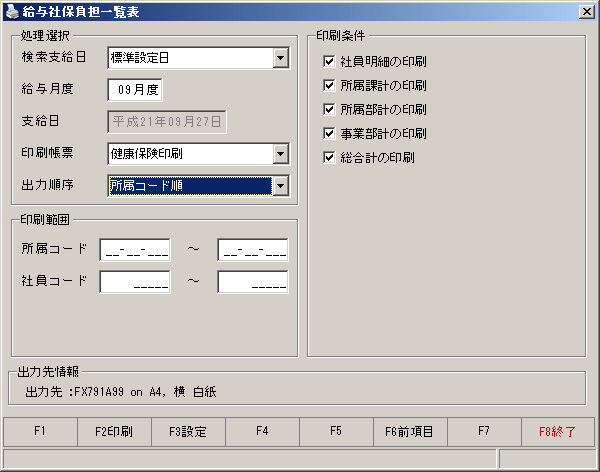The image size is (600, 472).
Task: Close the 給与社保負担一覧表 window
Action: 586,12
